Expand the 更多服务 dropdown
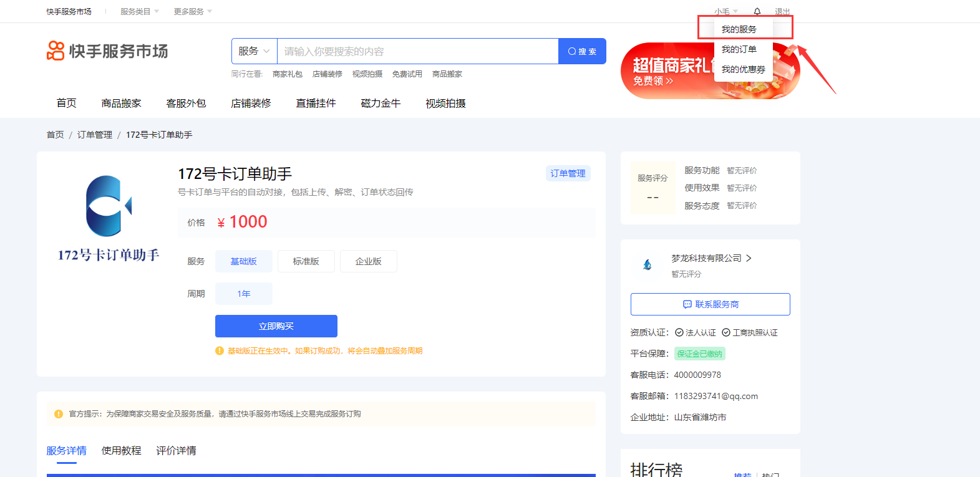 pos(193,11)
